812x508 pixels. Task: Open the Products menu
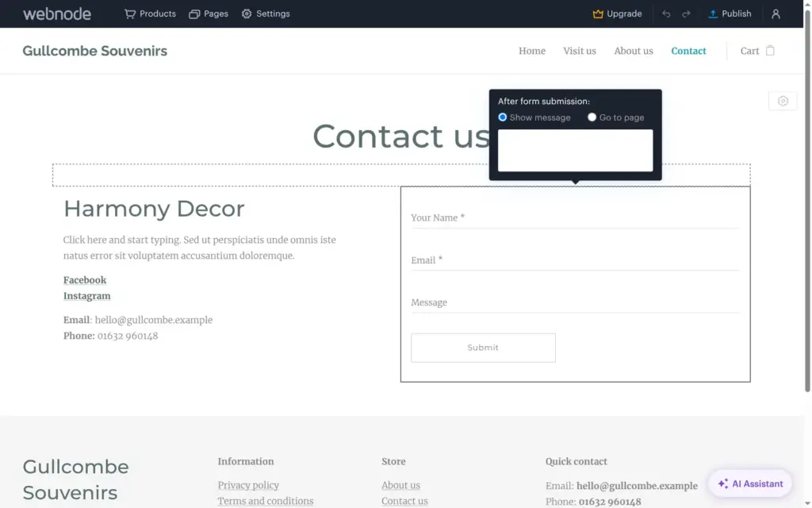click(150, 14)
